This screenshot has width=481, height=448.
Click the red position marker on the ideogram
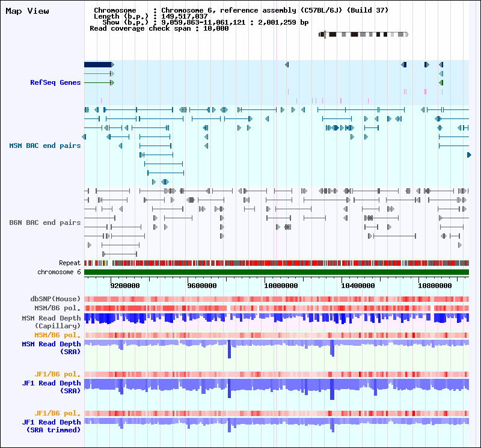point(325,34)
